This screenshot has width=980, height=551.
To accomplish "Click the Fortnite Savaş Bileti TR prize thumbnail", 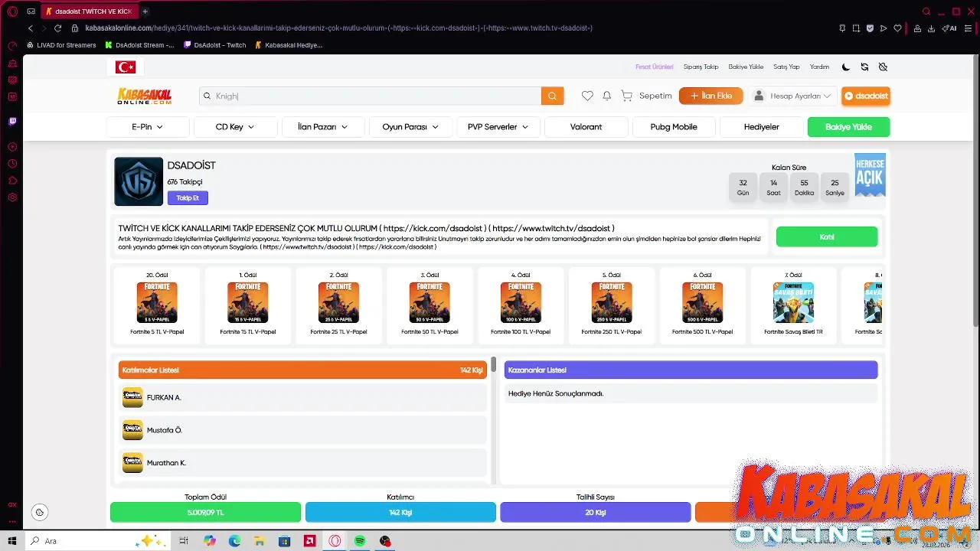I will pos(793,302).
